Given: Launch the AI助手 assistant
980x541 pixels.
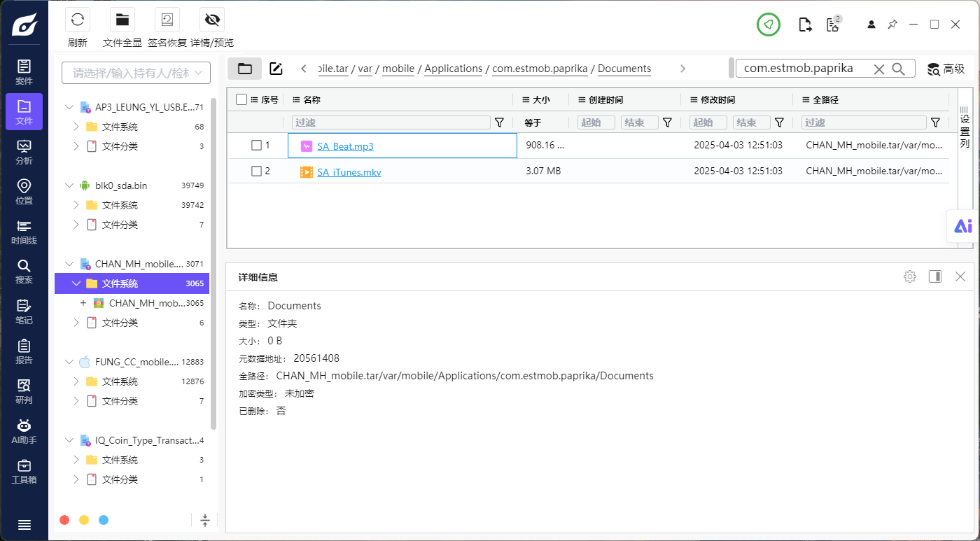Looking at the screenshot, I should tap(24, 432).
